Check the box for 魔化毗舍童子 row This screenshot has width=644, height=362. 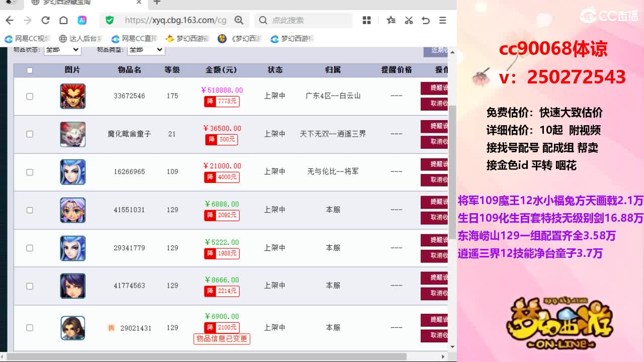click(30, 134)
